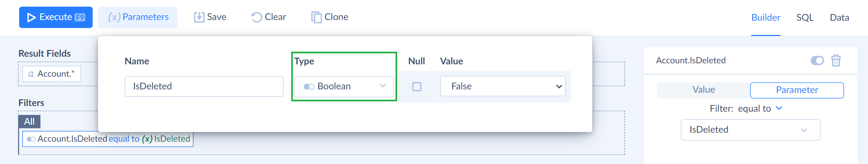Change the 'equal to' filter operator

[759, 108]
